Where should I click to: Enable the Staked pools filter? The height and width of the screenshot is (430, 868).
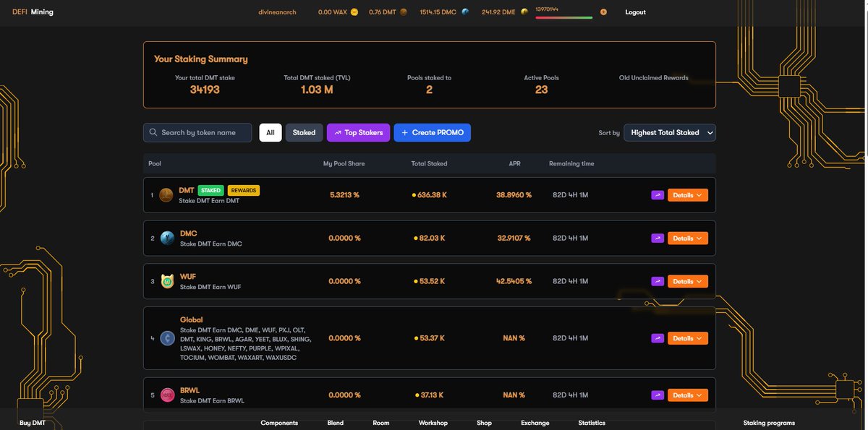pyautogui.click(x=304, y=132)
